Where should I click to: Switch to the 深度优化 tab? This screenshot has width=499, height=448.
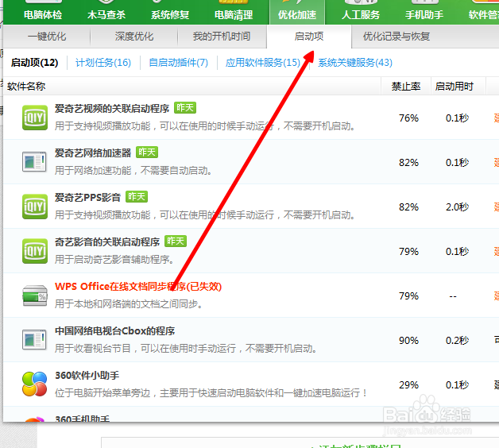[134, 37]
